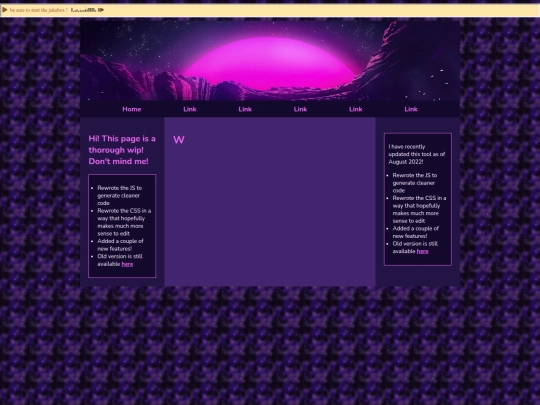Click the jukebox volume bars indicator
This screenshot has width=540, height=405.
coord(84,10)
